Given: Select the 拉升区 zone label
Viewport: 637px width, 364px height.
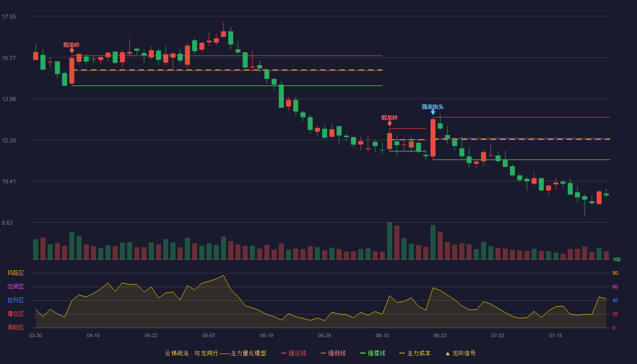Looking at the screenshot, I should 15,300.
